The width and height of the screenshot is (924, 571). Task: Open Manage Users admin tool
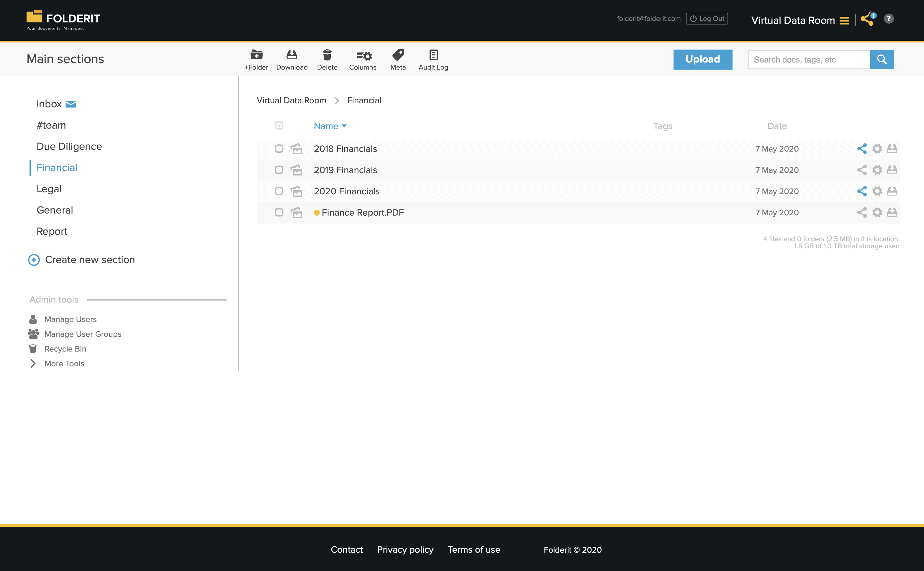71,319
